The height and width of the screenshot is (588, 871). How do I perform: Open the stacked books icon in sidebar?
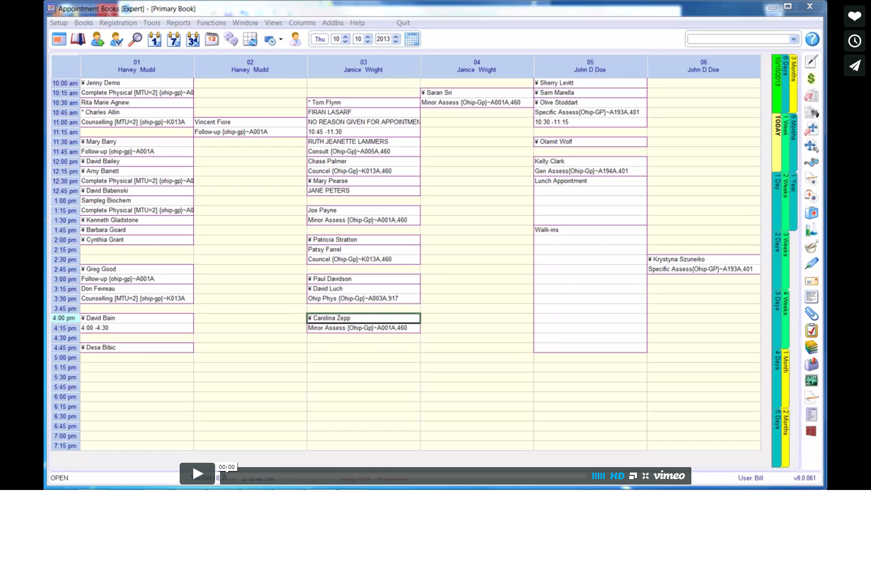(x=811, y=347)
